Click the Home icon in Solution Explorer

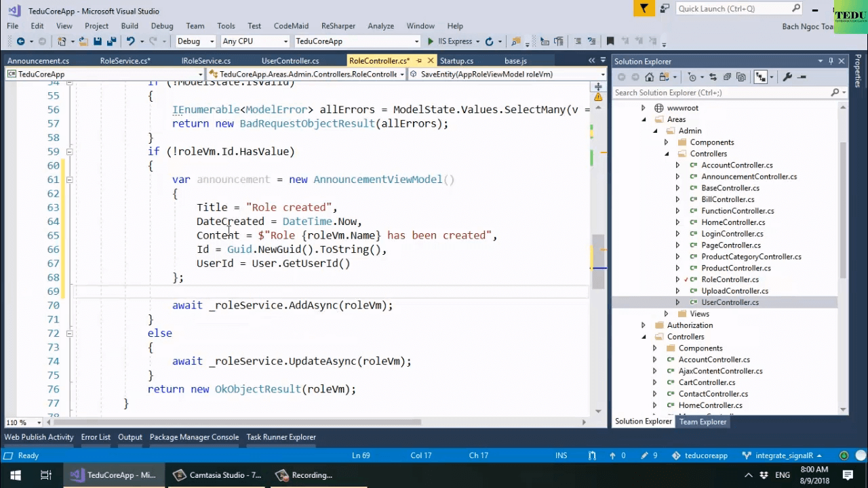[650, 77]
